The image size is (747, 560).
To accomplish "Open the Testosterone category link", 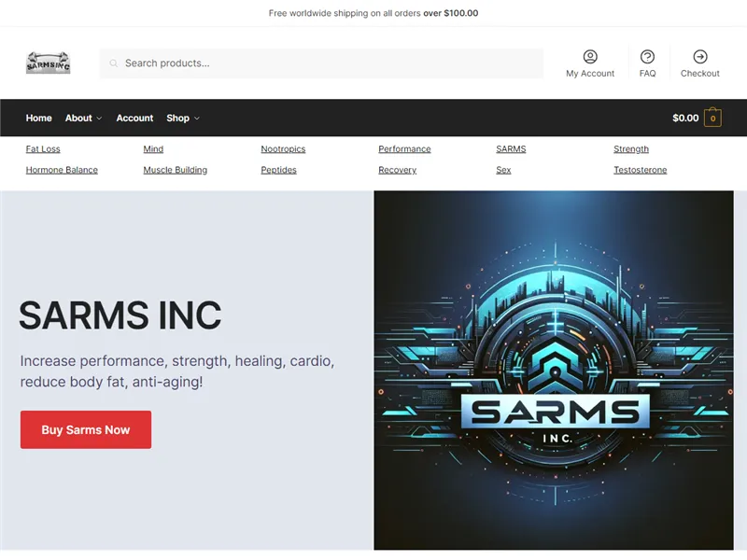I will click(x=641, y=170).
